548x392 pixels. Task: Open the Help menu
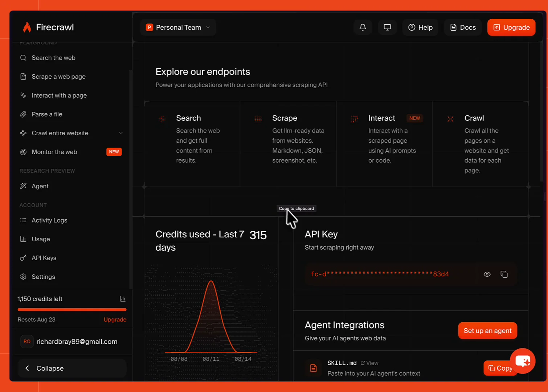click(x=420, y=27)
